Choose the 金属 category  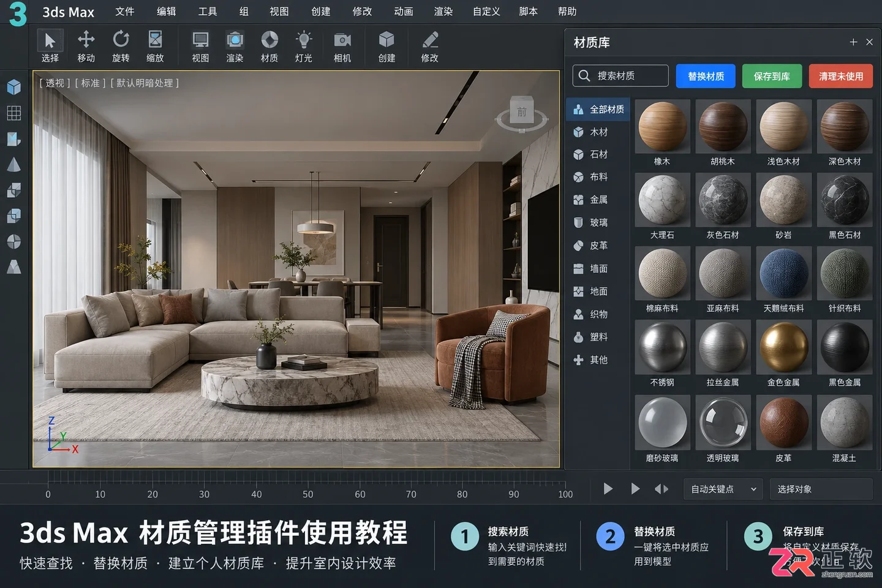coord(598,200)
